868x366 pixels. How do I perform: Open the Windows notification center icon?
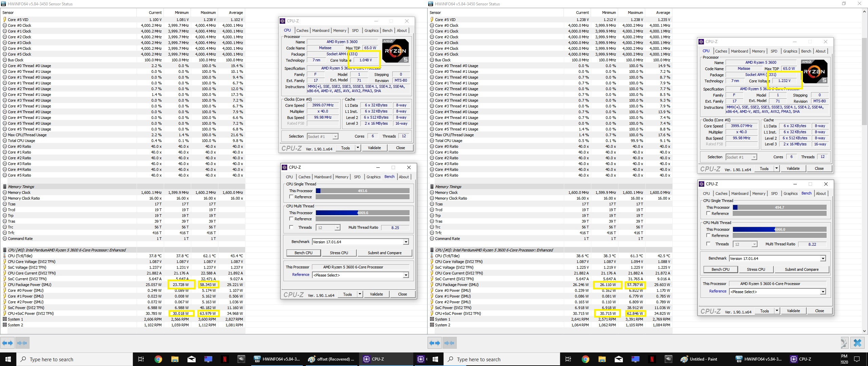coord(857,359)
